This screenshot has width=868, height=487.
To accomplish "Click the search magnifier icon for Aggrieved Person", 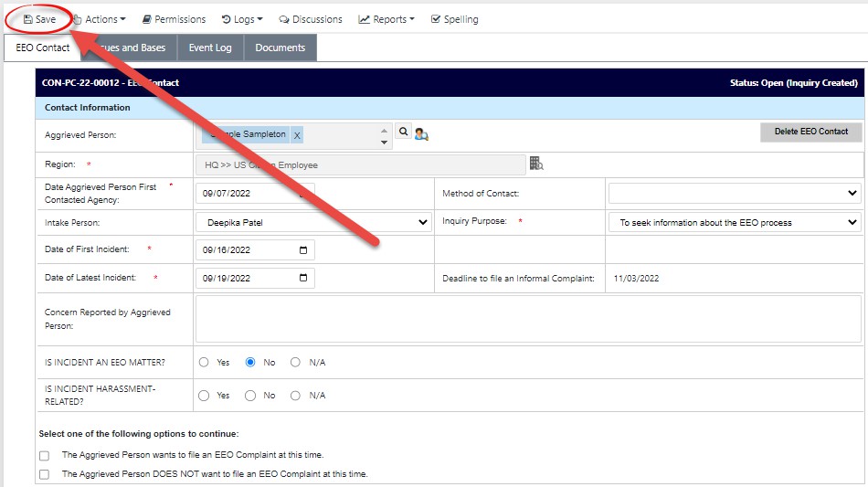I will coord(404,132).
